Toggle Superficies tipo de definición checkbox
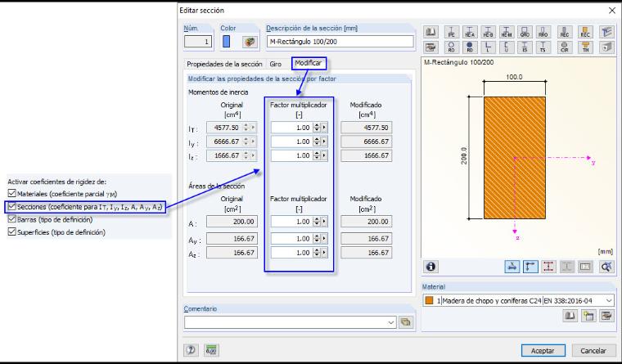This screenshot has height=364, width=622. tap(12, 232)
